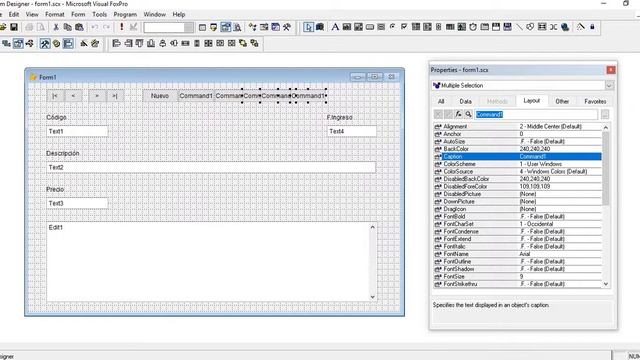
Task: Switch to the Other tab in Properties
Action: (x=562, y=101)
